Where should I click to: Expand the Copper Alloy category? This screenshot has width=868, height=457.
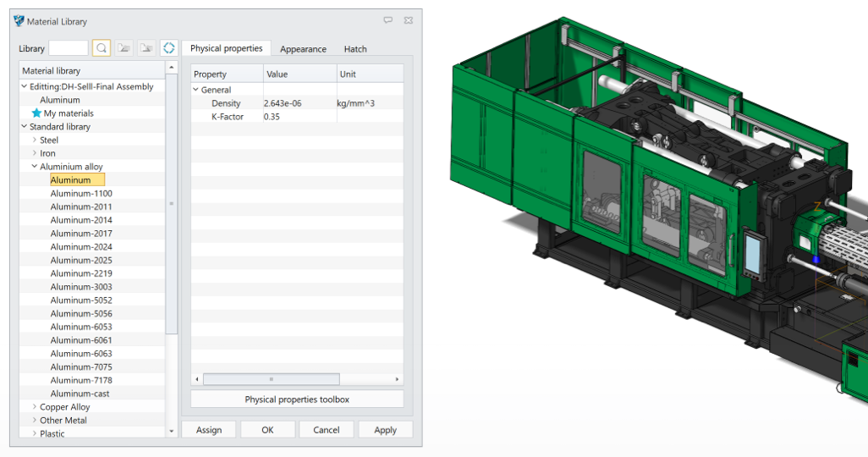pos(35,407)
